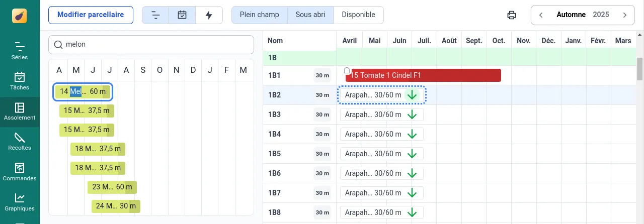Open Commandes in the sidebar

(20, 172)
